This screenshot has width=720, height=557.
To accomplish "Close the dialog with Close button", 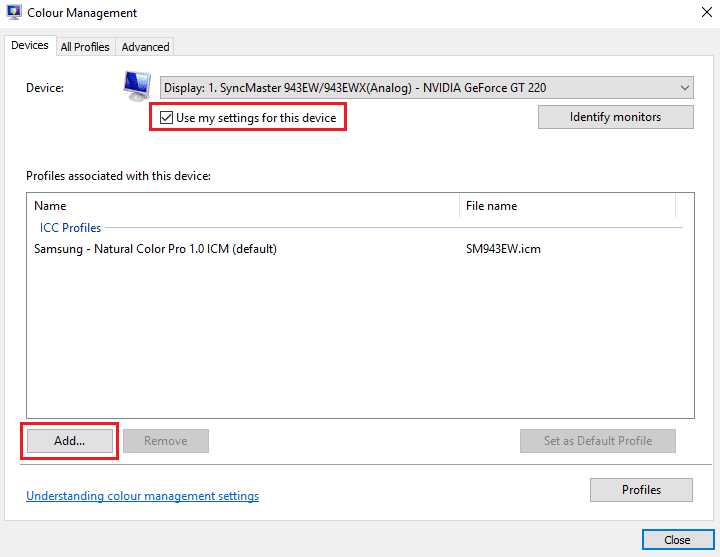I will (678, 540).
